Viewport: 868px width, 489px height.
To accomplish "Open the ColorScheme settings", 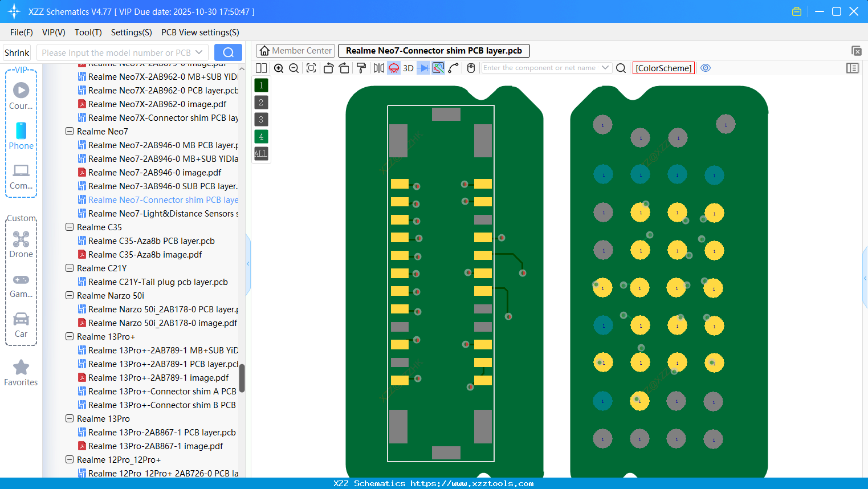I will point(663,68).
